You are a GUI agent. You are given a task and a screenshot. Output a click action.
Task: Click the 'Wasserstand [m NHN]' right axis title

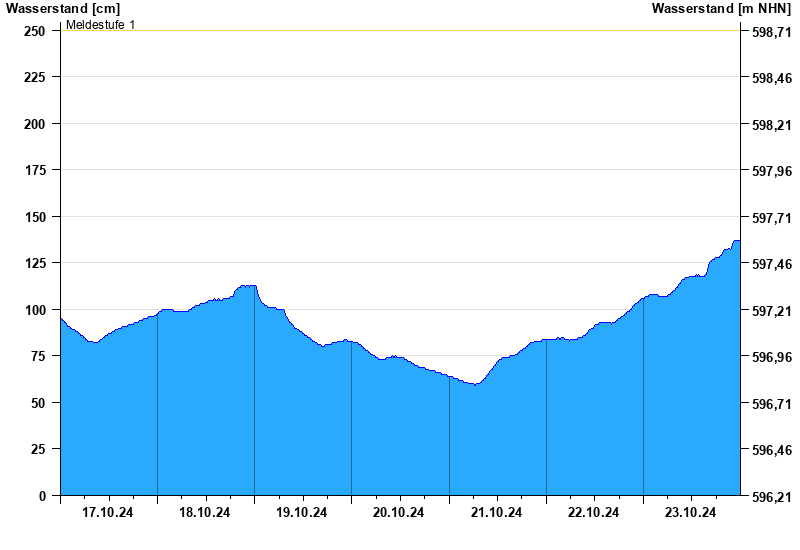tap(721, 9)
